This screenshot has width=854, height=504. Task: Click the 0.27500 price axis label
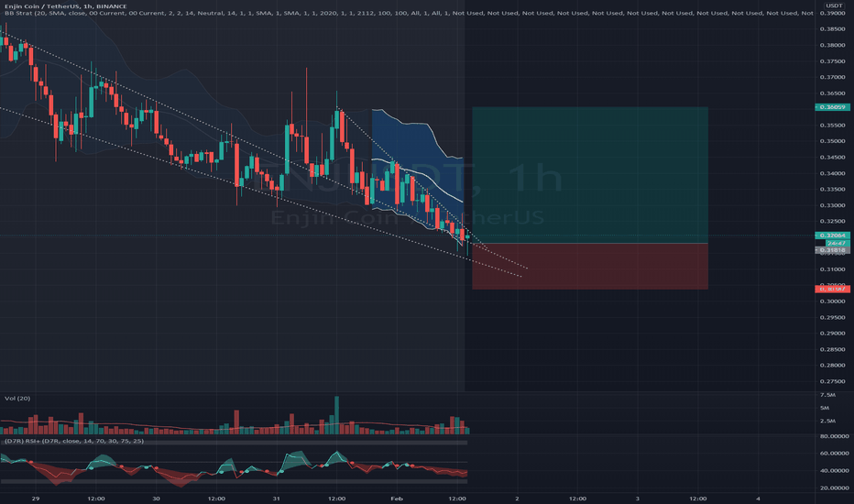tap(832, 381)
